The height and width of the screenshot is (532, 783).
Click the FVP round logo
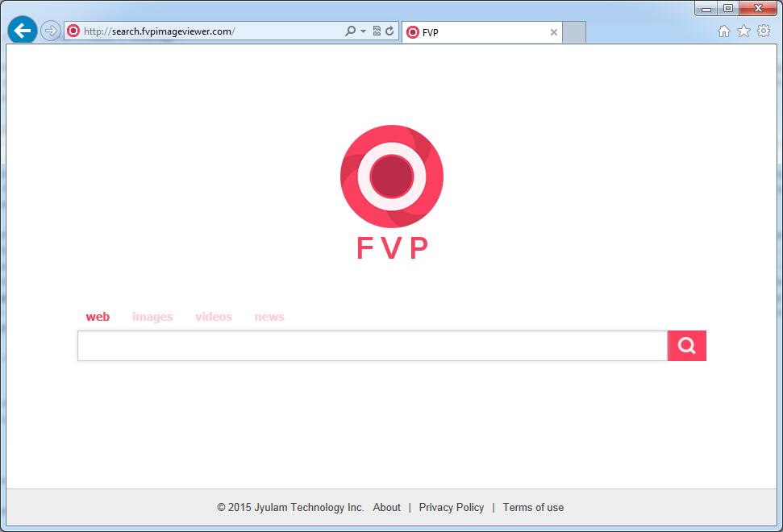[392, 177]
